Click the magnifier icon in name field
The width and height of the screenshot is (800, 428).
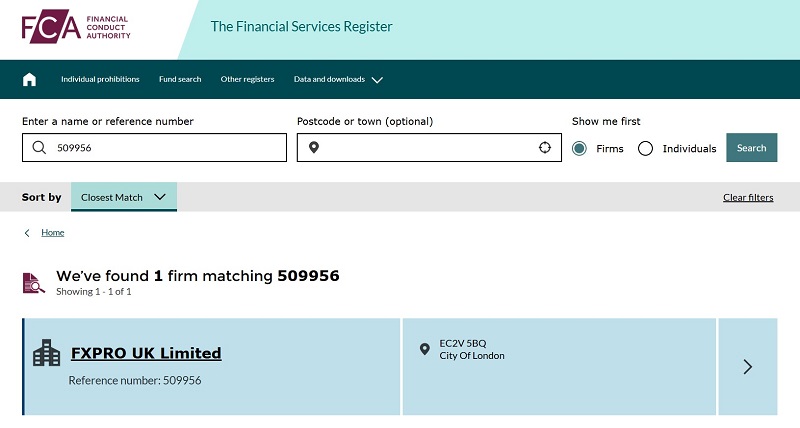pos(39,148)
